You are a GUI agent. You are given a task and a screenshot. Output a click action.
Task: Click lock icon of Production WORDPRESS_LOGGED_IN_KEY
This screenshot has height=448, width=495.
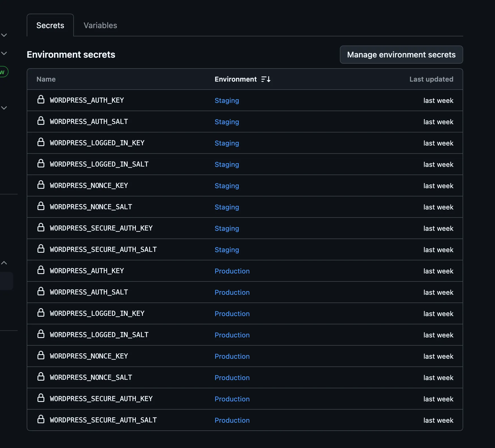[x=41, y=313]
